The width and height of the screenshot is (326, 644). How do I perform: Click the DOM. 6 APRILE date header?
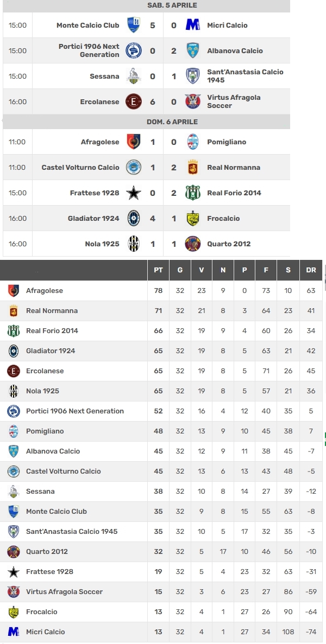[x=172, y=122]
